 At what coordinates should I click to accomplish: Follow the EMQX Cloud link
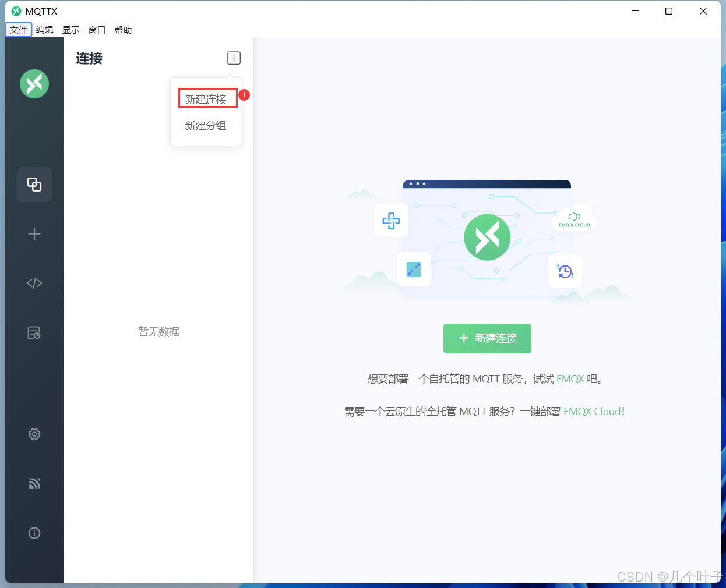592,412
